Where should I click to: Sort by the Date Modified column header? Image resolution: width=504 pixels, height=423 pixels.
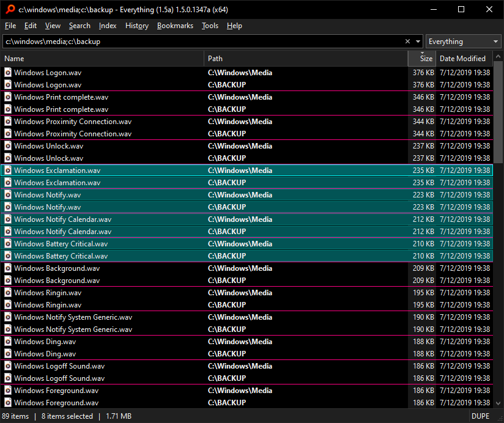click(464, 59)
